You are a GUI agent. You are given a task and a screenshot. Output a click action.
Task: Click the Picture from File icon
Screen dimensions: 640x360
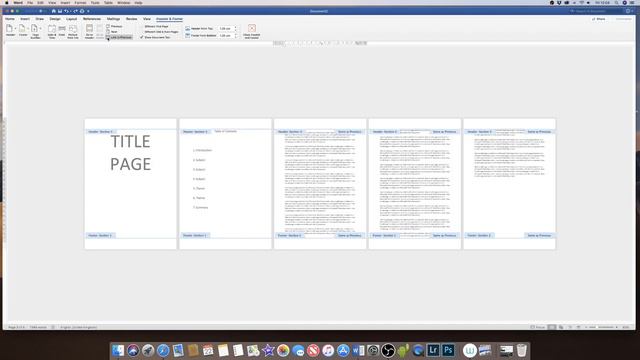(73, 29)
